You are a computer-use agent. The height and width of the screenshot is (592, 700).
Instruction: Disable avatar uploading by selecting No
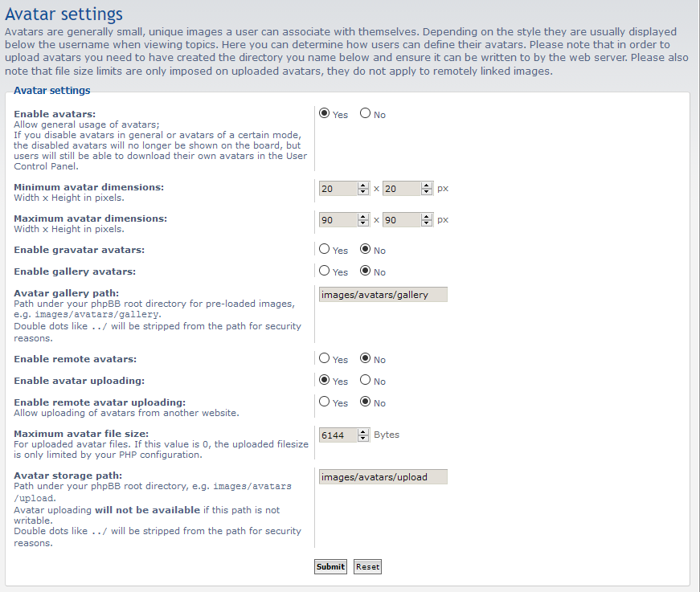tap(365, 381)
